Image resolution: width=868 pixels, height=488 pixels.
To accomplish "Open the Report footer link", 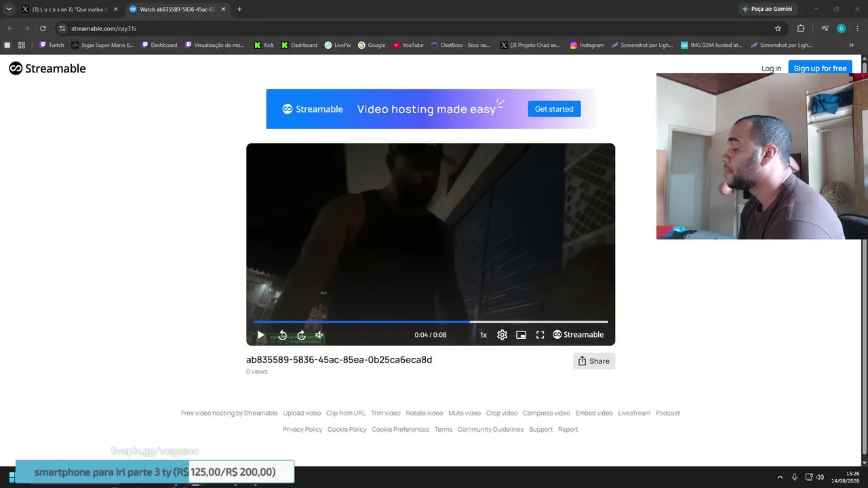I will click(x=568, y=429).
